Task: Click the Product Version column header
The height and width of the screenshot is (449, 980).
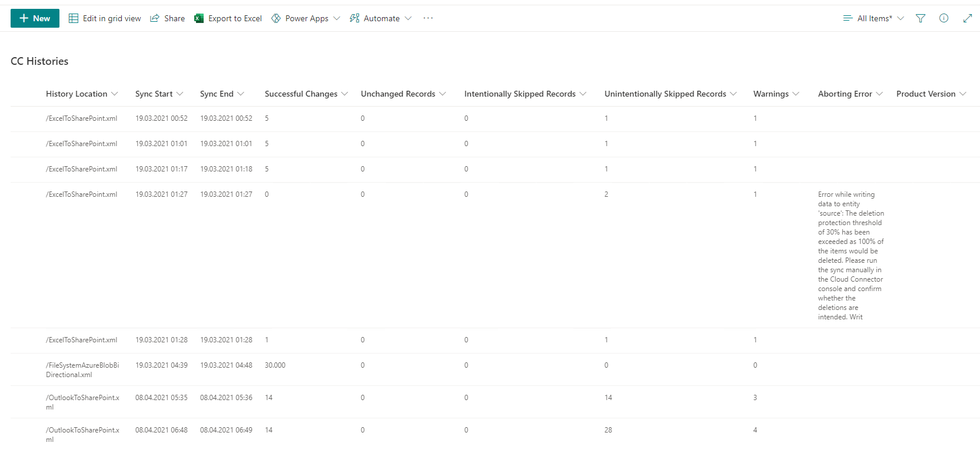Action: point(926,94)
